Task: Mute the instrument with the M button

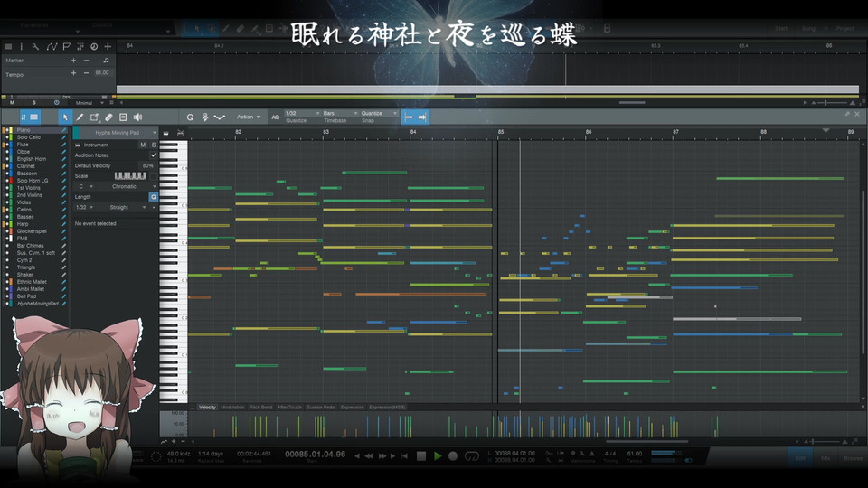Action: (142, 145)
